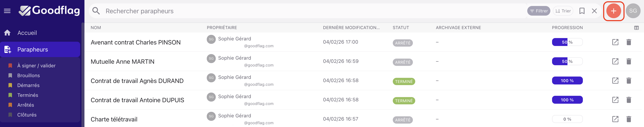The image size is (644, 127).
Task: Show the À signer / valider list
Action: tap(36, 66)
